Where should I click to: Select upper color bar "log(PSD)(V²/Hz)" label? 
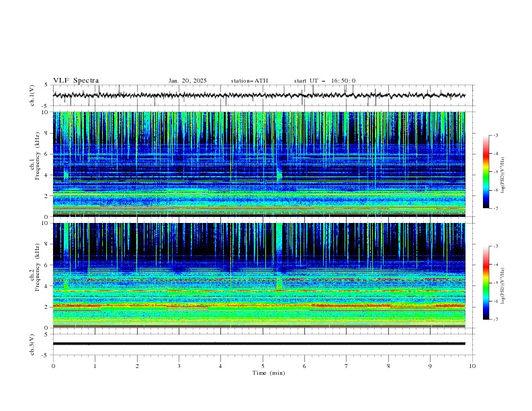pyautogui.click(x=502, y=175)
